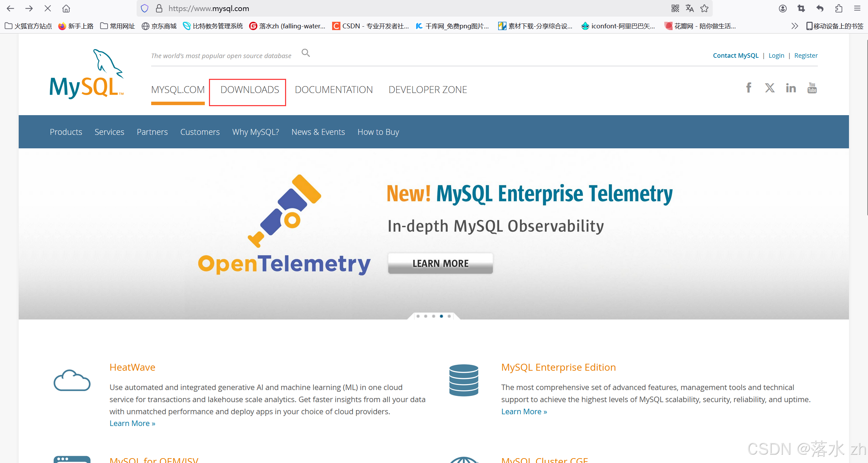Open the Why MySQL? menu
The height and width of the screenshot is (463, 868).
point(256,132)
